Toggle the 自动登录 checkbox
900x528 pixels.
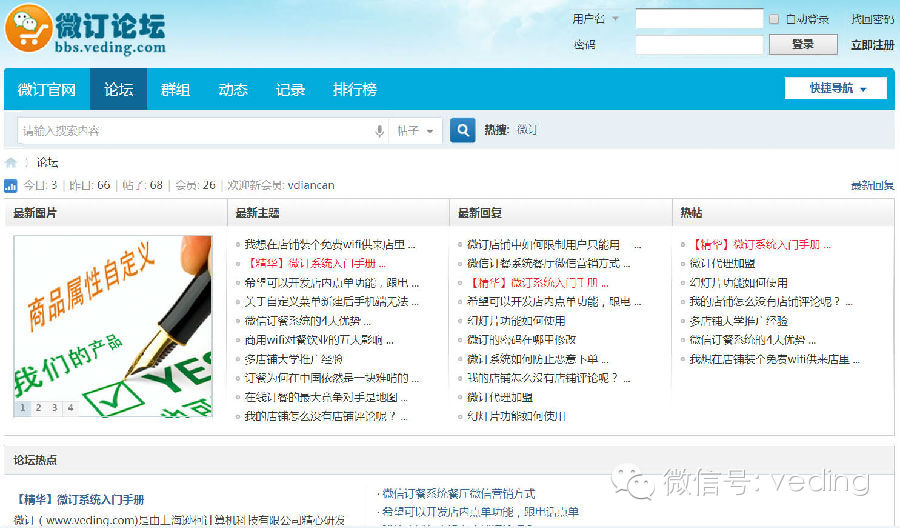[x=774, y=19]
